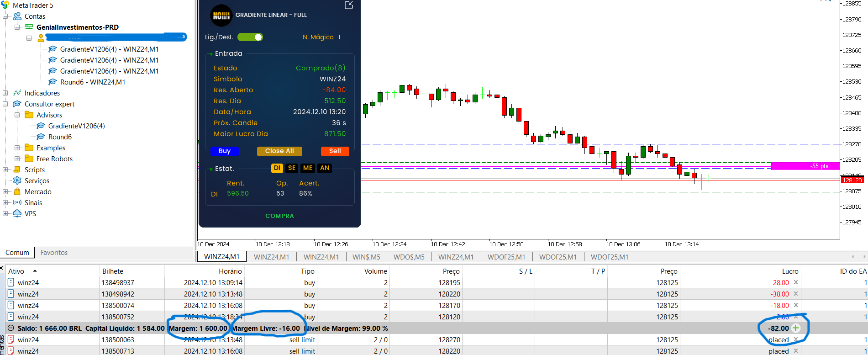Click the Free Robots folder icon

[x=29, y=159]
